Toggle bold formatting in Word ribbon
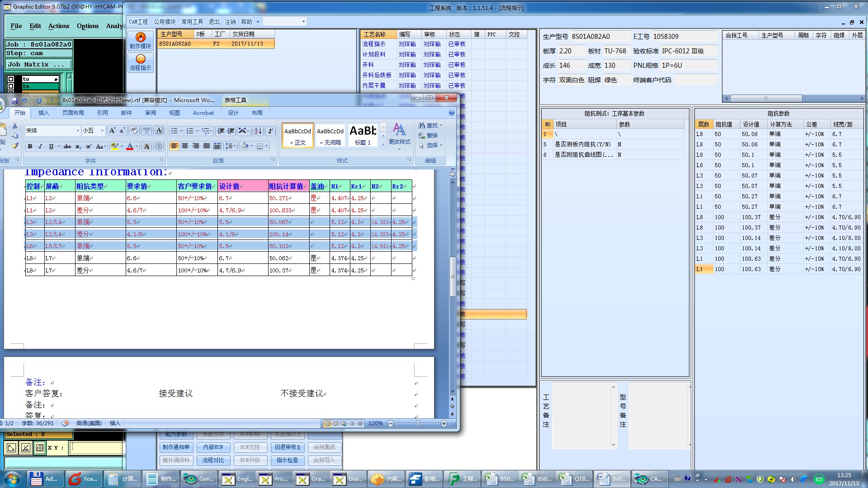Screen dimensions: 868x488 [x=30, y=146]
